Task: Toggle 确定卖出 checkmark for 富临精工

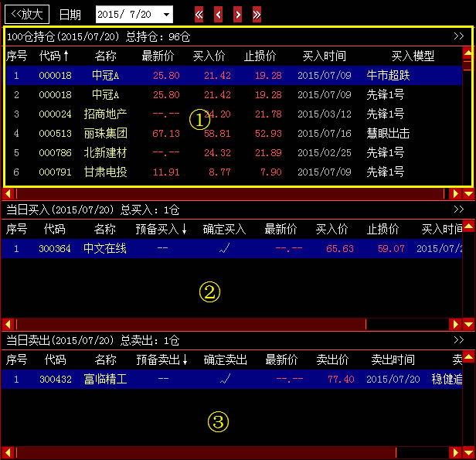Action: coord(225,380)
